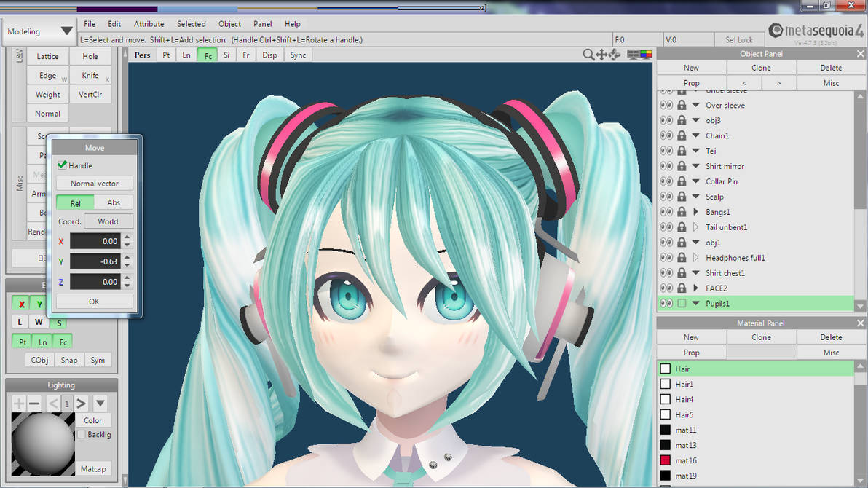Select the Knife tool button

click(x=90, y=75)
